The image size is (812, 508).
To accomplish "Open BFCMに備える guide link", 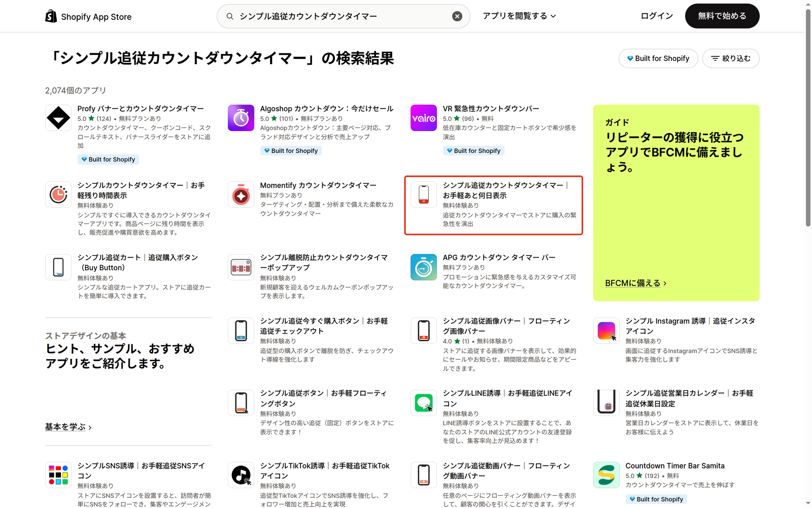I will point(636,283).
